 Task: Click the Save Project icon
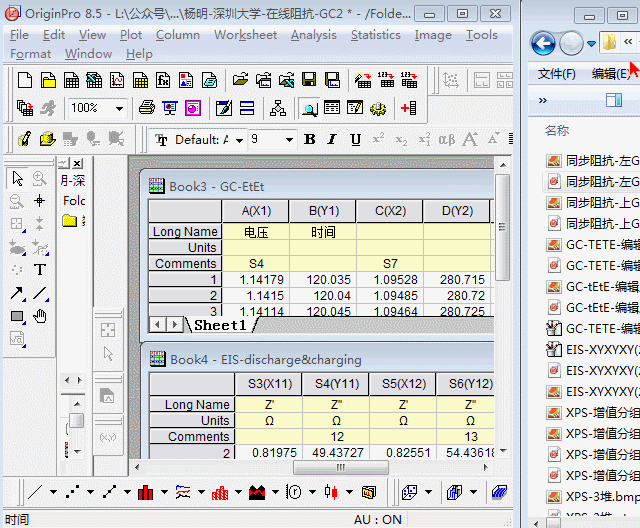coord(308,80)
